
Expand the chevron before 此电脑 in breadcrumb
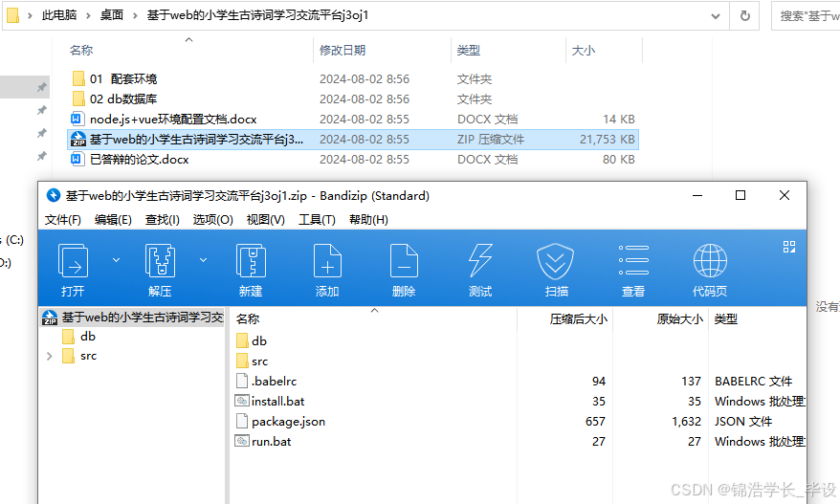(31, 15)
